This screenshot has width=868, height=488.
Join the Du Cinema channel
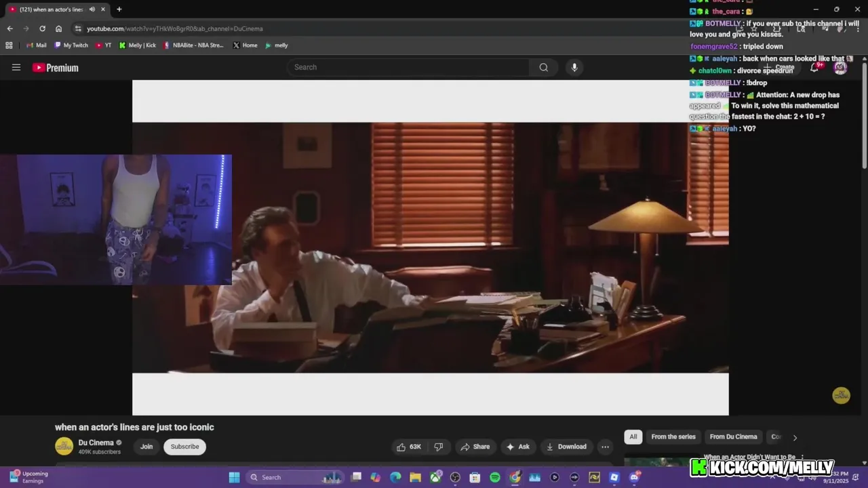tap(146, 447)
